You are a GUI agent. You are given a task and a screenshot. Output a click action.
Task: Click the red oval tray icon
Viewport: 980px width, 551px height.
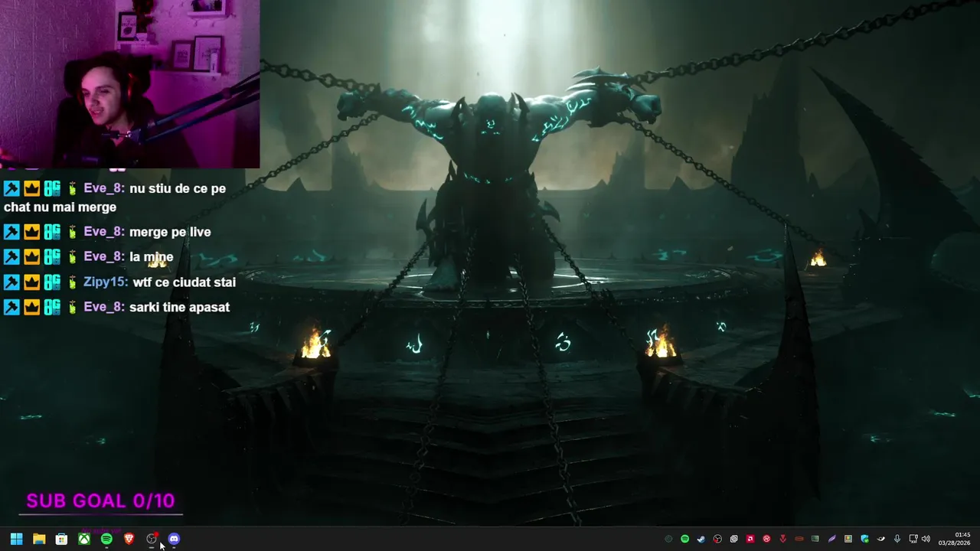[x=799, y=539]
